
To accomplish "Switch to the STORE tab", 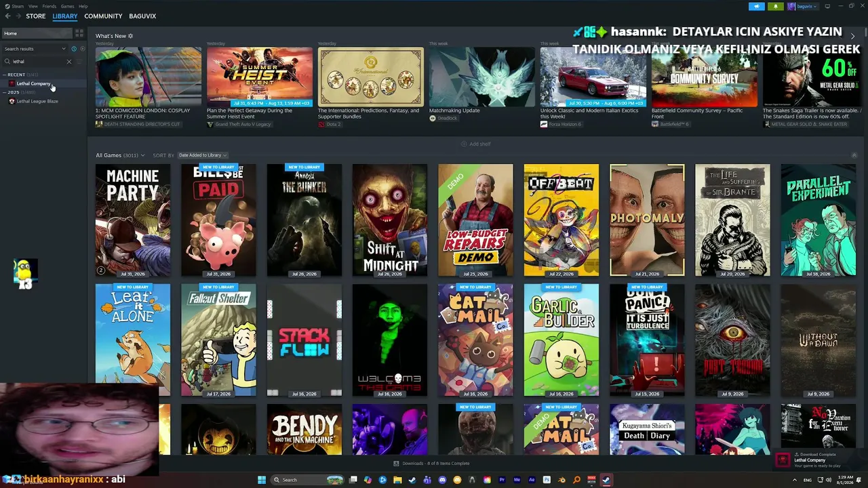I will (36, 16).
